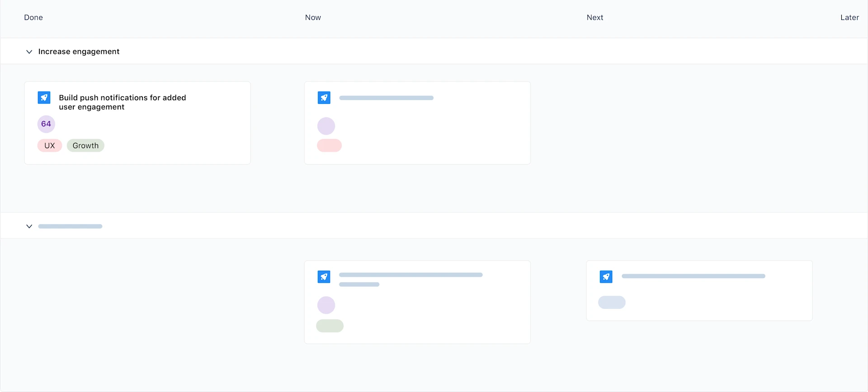Click the rocket icon on the Now card under Increase engagement
This screenshot has height=392, width=868.
pos(324,98)
